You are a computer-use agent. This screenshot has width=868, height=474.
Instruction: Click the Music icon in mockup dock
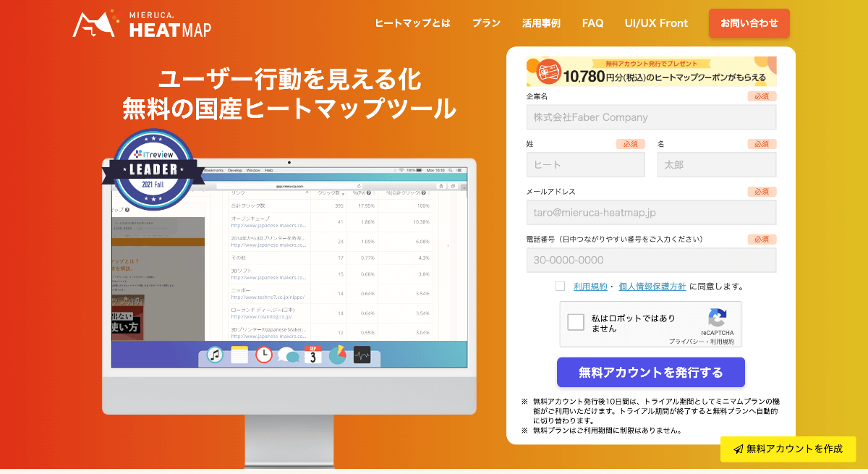point(215,355)
